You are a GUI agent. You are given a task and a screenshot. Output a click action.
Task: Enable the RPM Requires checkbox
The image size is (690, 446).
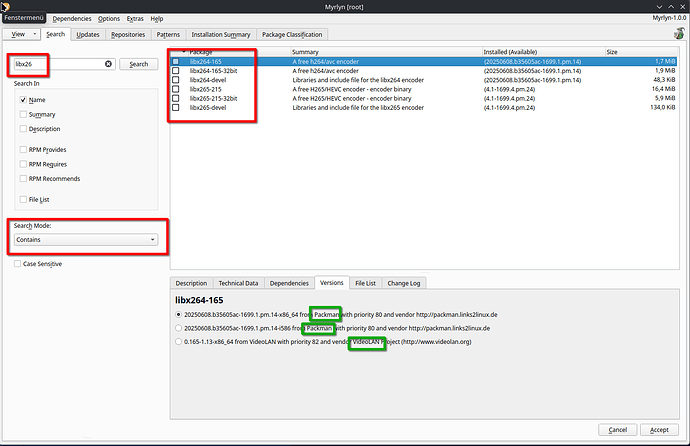coord(23,164)
